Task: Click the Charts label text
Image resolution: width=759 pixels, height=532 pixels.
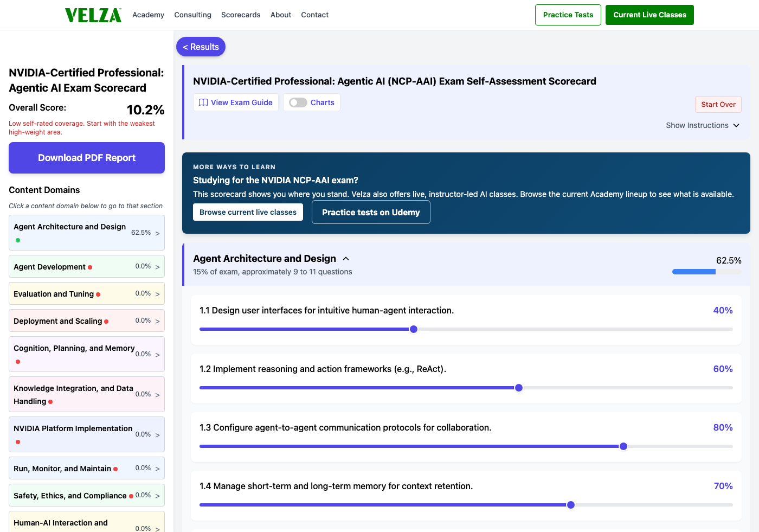Action: coord(323,102)
